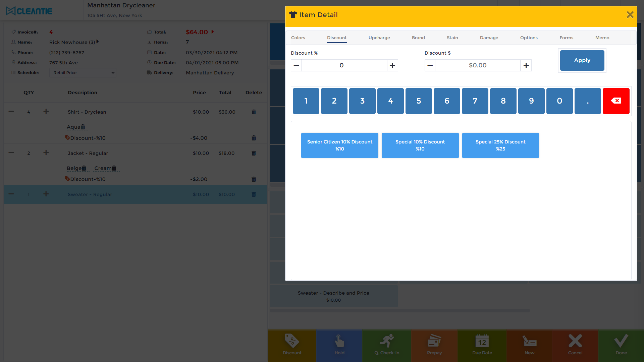Screen dimensions: 644x362
Task: Click the Q. Check-in button
Action: 387,345
